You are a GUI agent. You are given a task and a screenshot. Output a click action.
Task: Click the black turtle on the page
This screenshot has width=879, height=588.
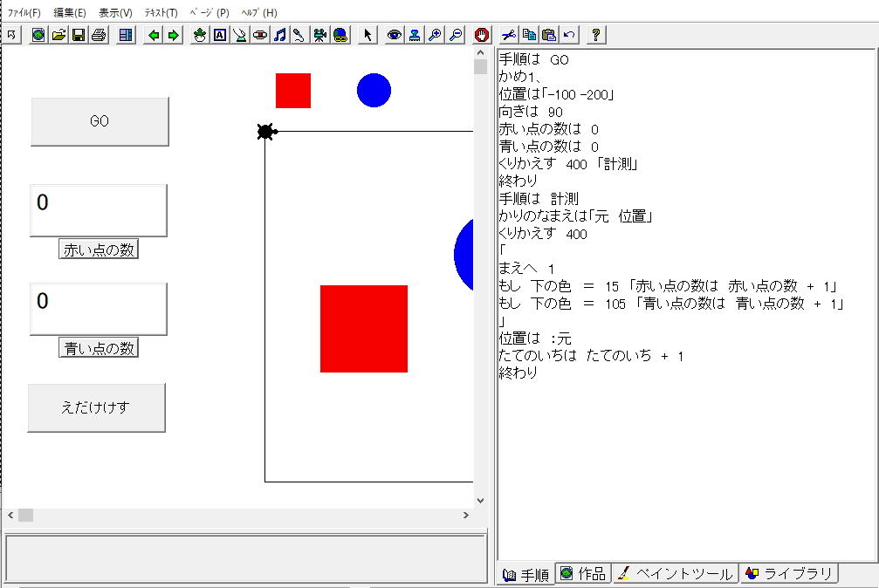point(266,132)
